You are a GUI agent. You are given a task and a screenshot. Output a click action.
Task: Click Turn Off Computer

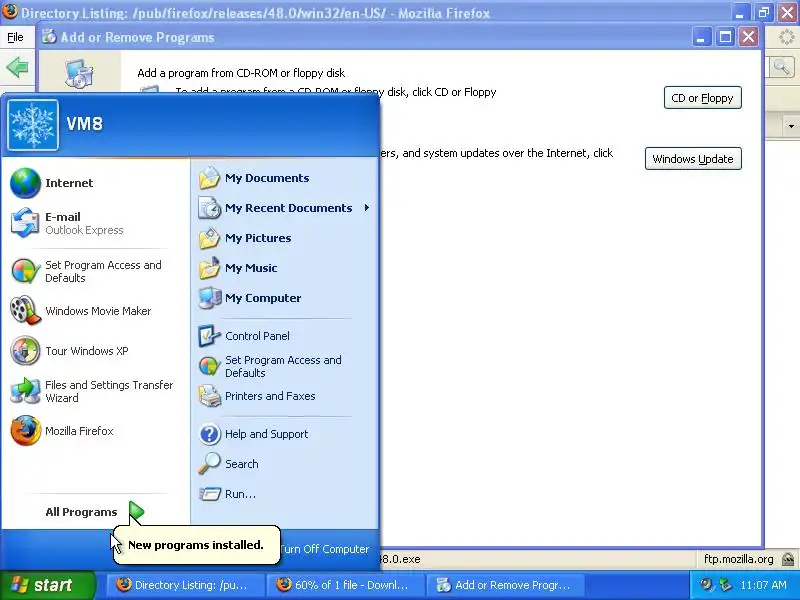324,549
